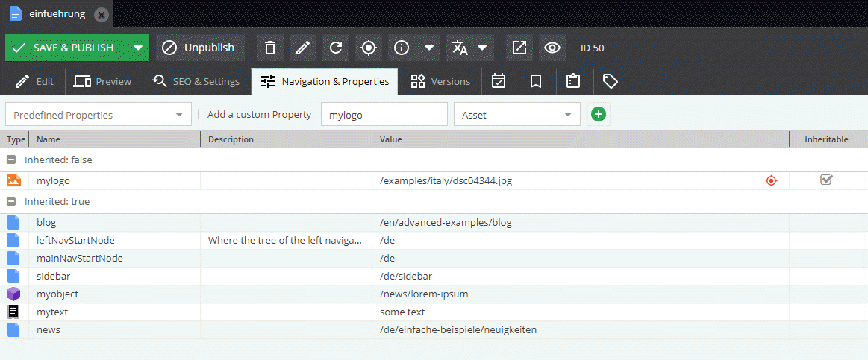
Task: Switch to the Versions tab
Action: 440,81
